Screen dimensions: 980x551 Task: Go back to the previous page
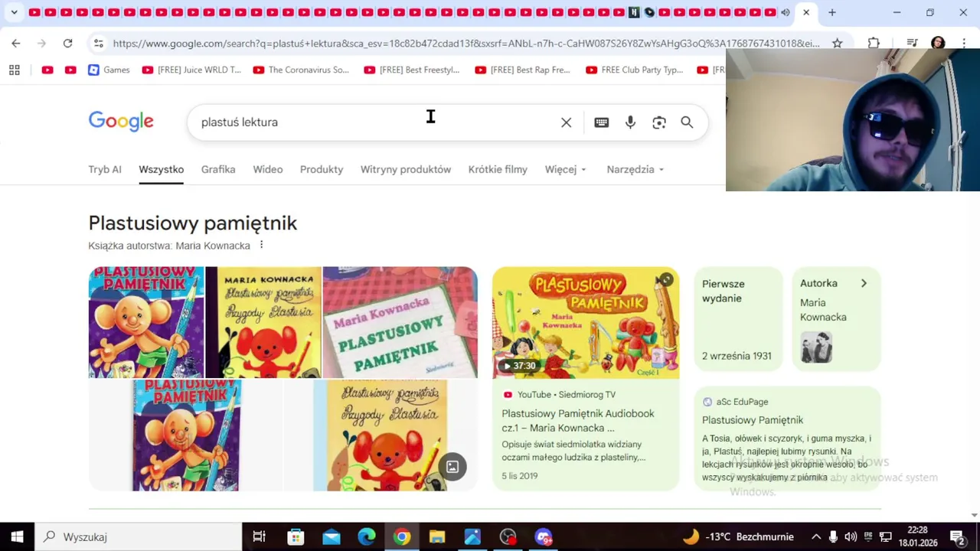pos(16,44)
